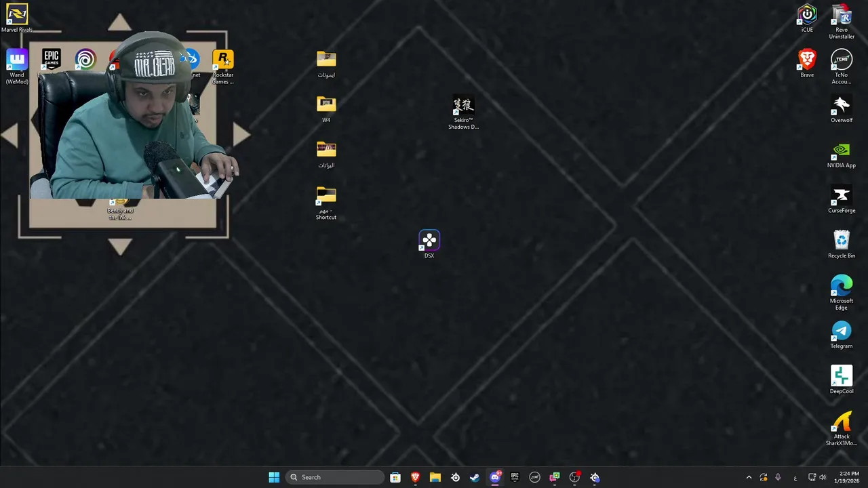The width and height of the screenshot is (868, 488).
Task: Open Steam from the taskbar
Action: [475, 477]
